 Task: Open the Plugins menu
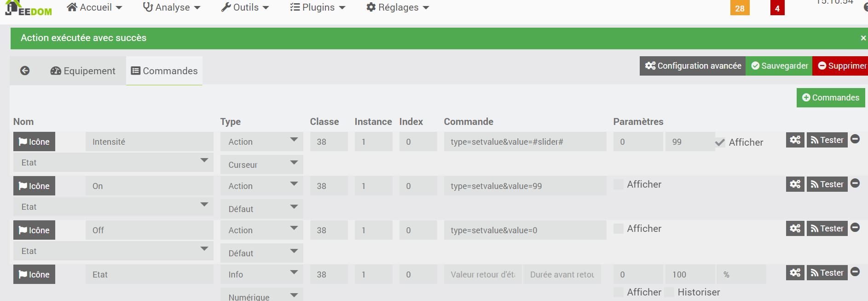[318, 7]
